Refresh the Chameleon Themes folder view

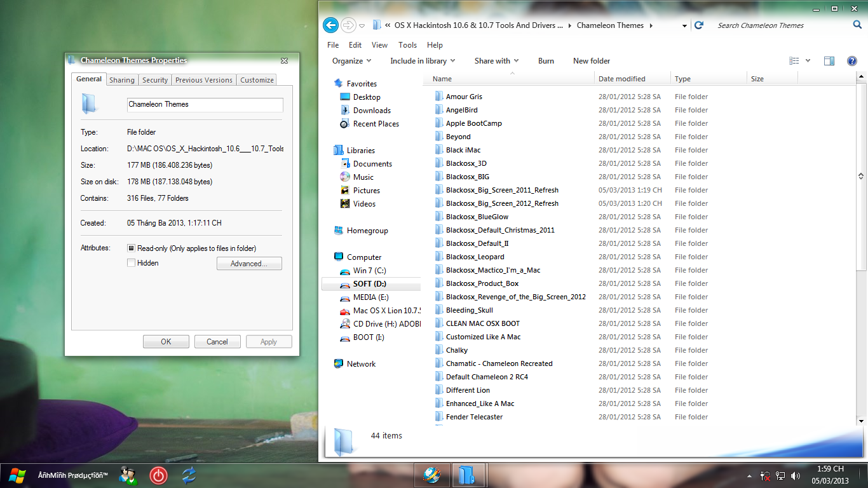[x=699, y=25]
